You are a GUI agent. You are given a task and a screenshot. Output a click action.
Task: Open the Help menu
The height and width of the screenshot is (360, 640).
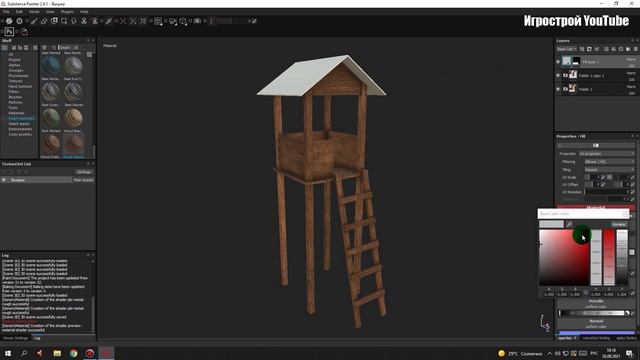84,12
